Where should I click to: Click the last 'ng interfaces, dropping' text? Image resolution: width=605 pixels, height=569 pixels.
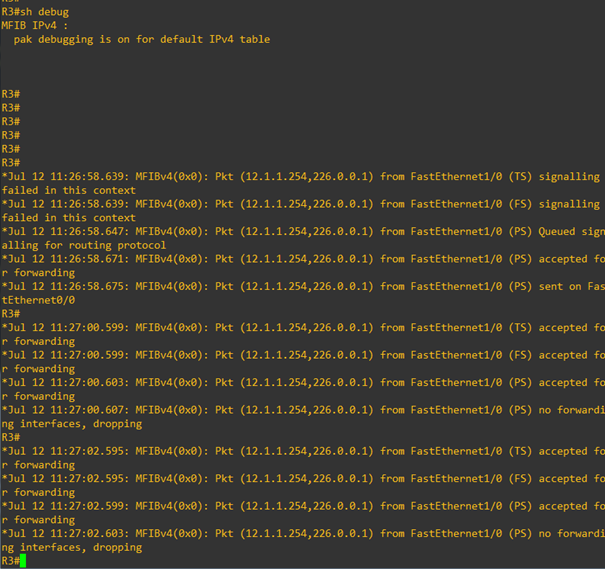pos(72,547)
